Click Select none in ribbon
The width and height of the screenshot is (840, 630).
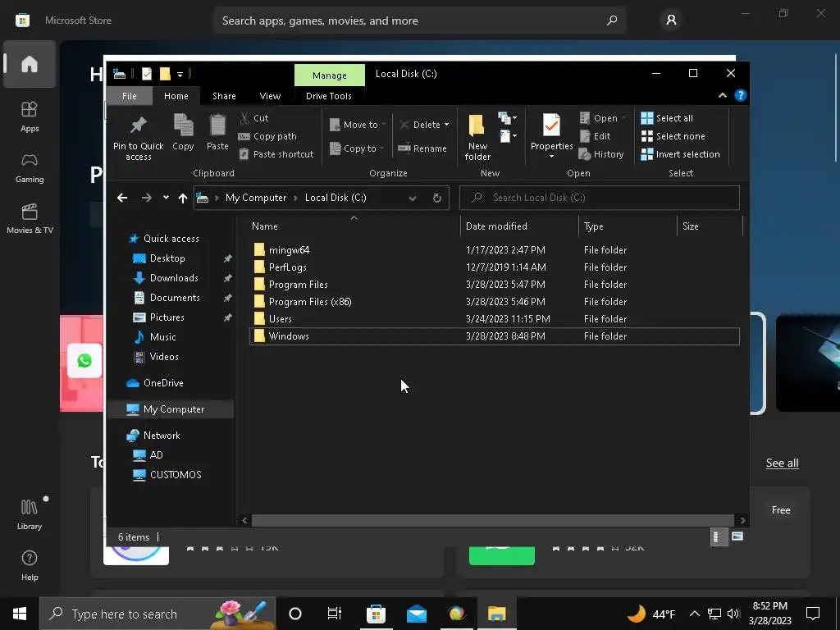[x=673, y=136]
